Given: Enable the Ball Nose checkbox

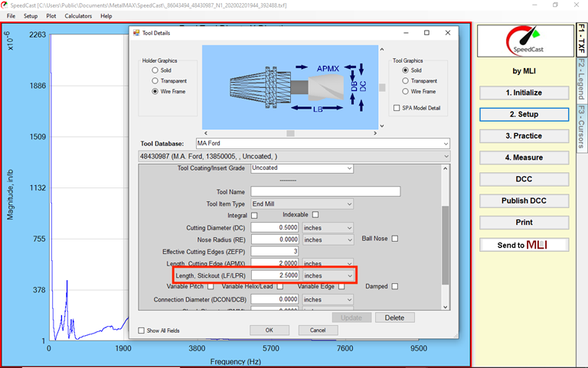Looking at the screenshot, I should (x=395, y=239).
